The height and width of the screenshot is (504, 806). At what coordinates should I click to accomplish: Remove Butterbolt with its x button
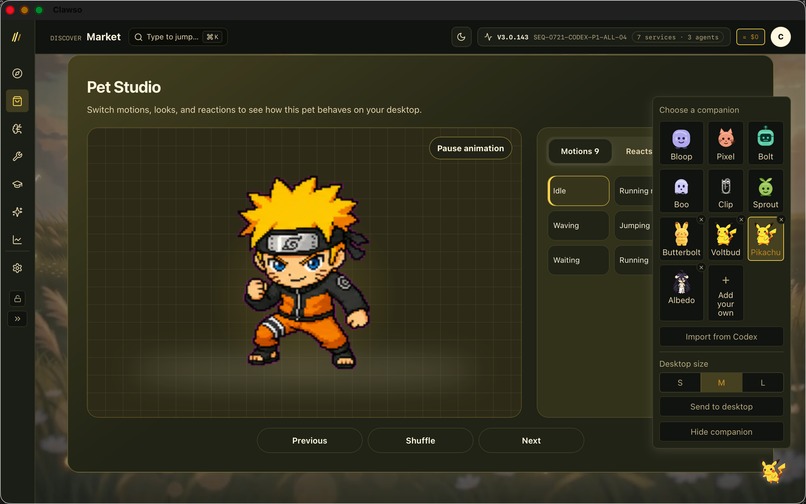701,220
